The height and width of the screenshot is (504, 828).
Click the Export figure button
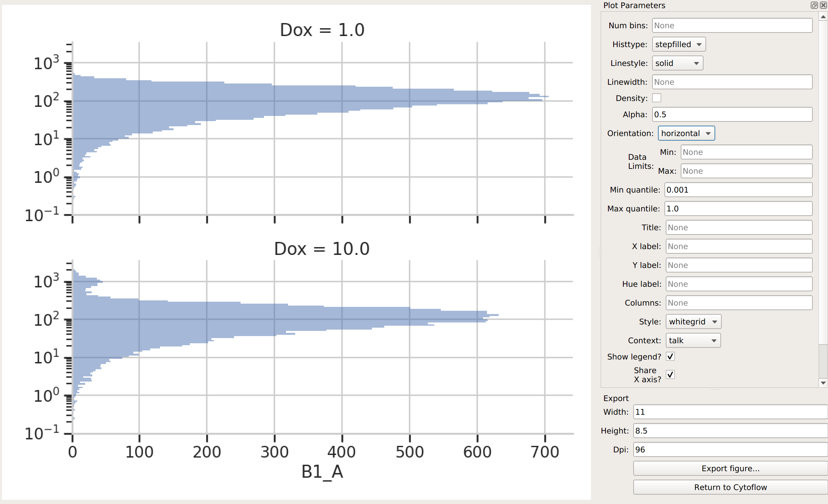(730, 468)
